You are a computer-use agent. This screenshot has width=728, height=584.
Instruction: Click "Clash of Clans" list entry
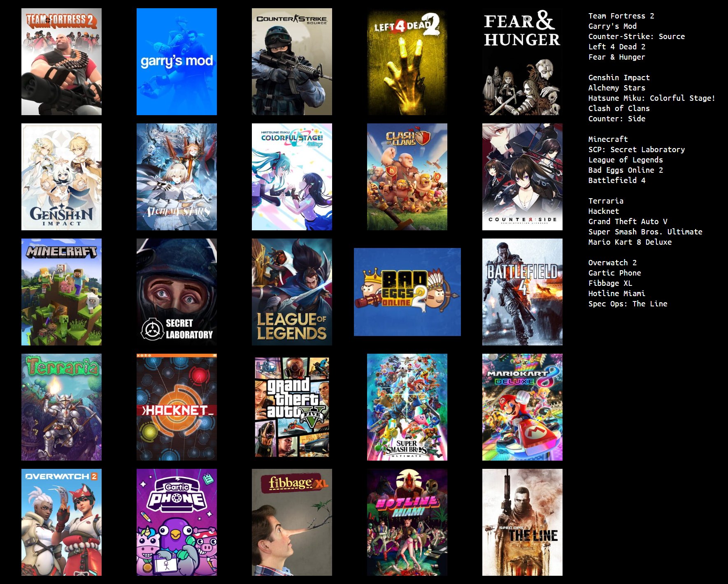pos(619,109)
